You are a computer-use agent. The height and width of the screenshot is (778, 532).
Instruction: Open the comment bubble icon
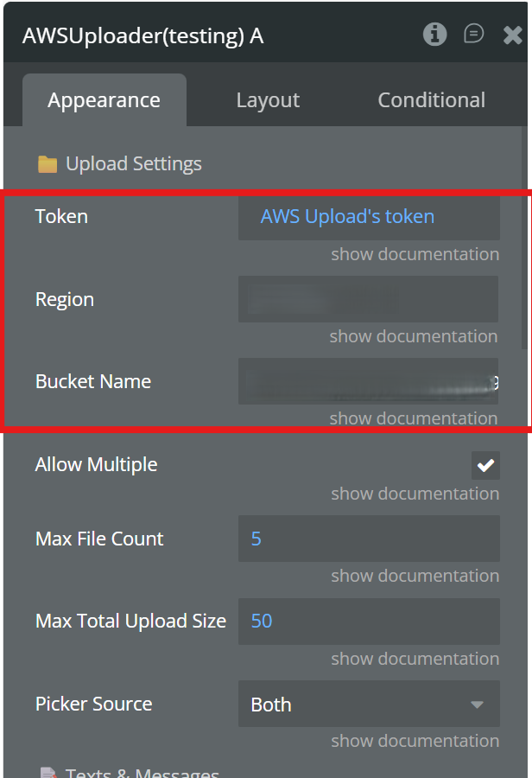[473, 35]
